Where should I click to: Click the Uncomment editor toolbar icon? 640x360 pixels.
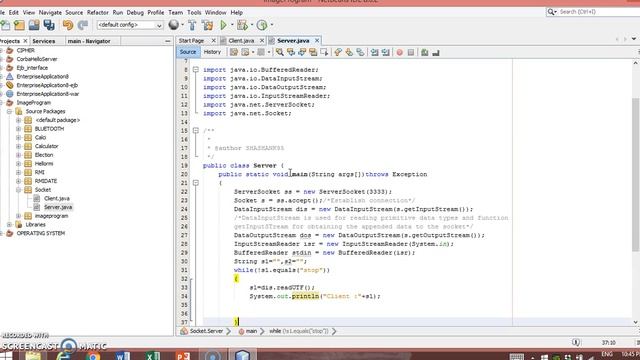(436, 52)
